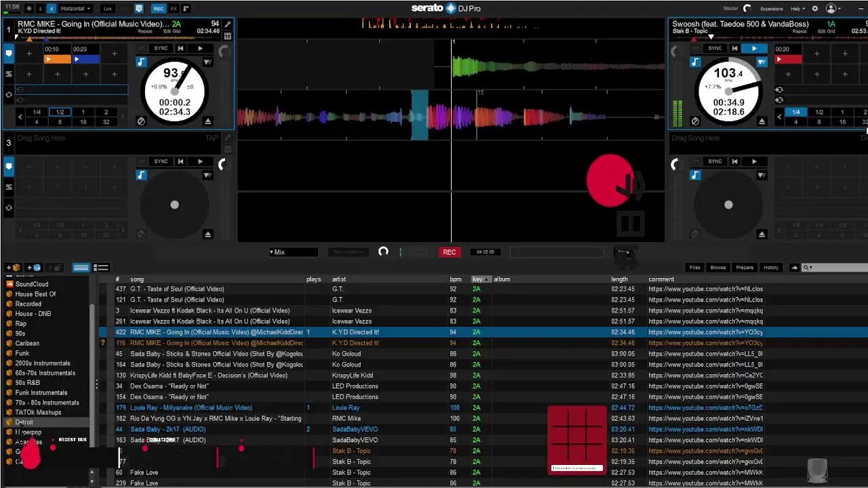Open the Help menu
The height and width of the screenshot is (488, 868).
pyautogui.click(x=798, y=9)
